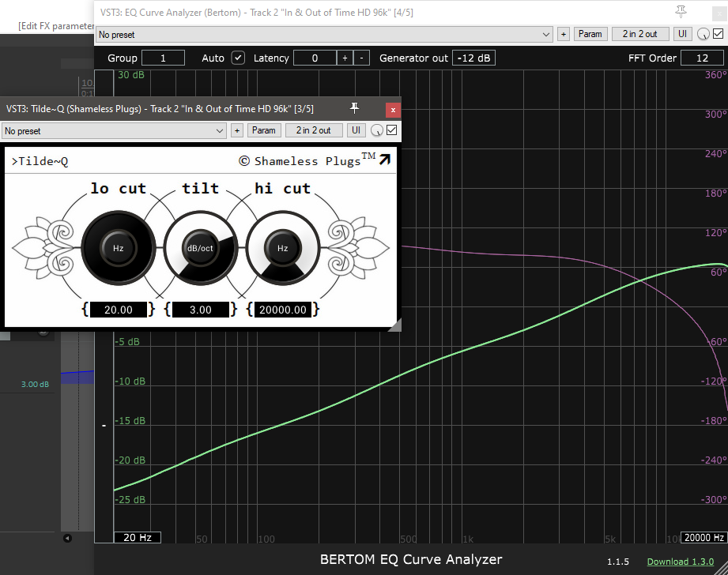Click 2 in 2 out routing in EQ Curve Analyzer
The image size is (728, 575).
pos(639,34)
